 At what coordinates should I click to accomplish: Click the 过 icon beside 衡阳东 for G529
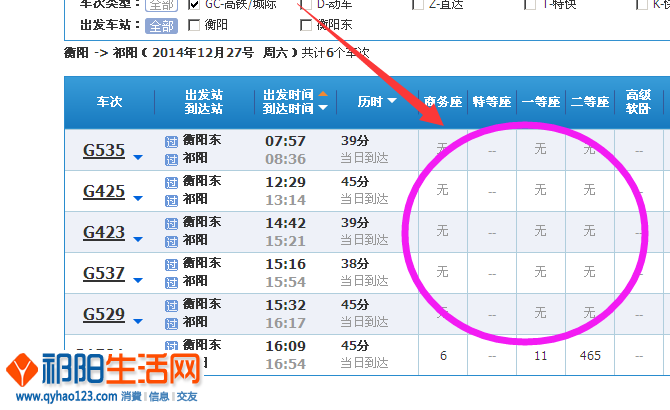pos(171,306)
